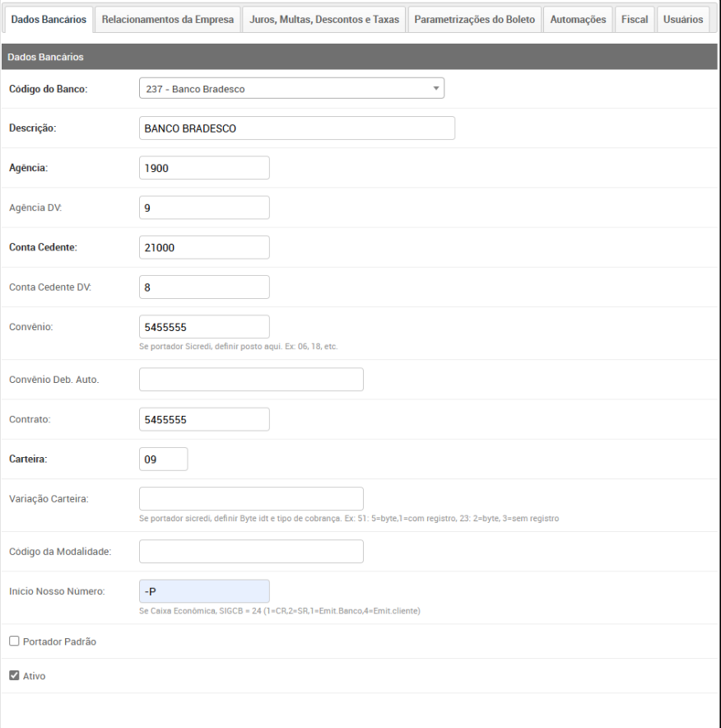Click the Contrato input field
Image resolution: width=721 pixels, height=728 pixels.
pyautogui.click(x=204, y=419)
